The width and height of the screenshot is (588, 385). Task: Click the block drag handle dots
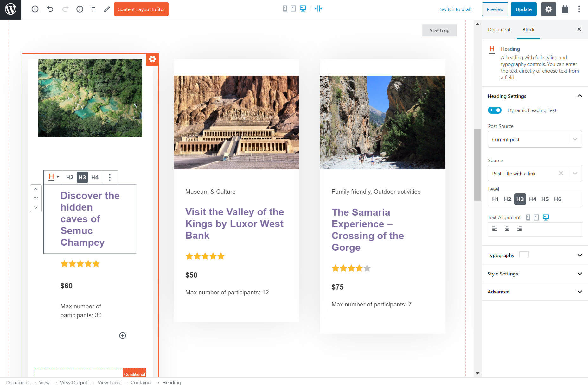[x=36, y=198]
